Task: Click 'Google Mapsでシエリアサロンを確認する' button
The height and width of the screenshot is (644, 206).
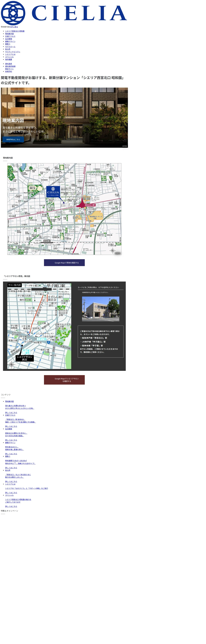Action: coord(64,380)
